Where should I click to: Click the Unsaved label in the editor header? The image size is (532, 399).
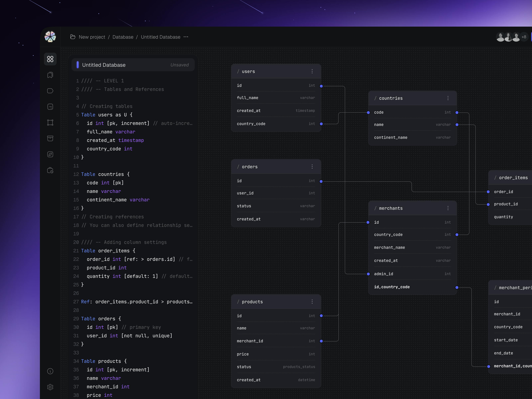179,65
